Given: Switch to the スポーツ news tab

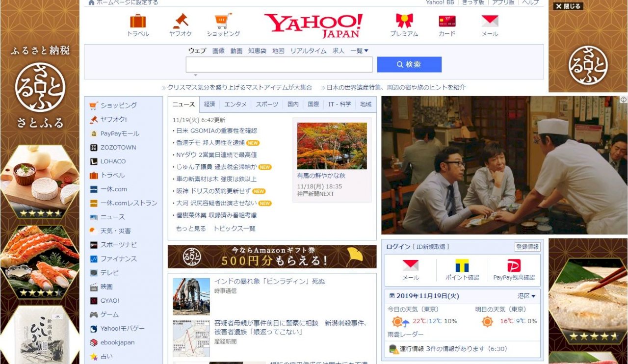Looking at the screenshot, I should tap(267, 104).
